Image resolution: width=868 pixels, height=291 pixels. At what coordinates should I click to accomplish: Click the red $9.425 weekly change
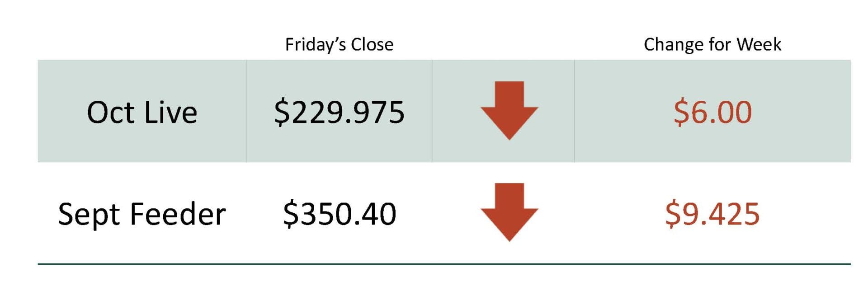coord(712,213)
